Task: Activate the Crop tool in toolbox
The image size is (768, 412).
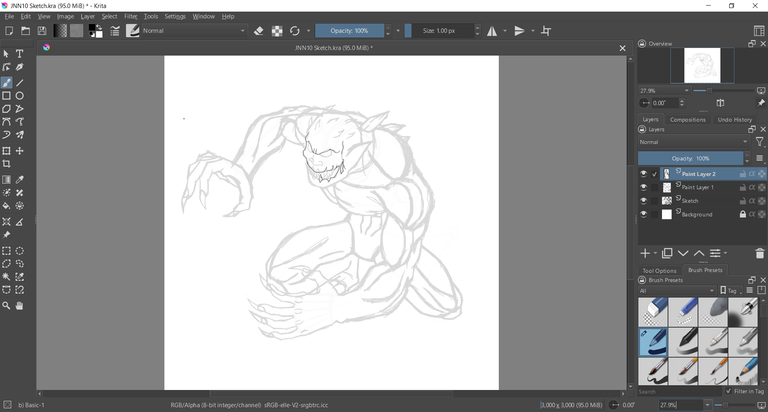Action: tap(6, 164)
